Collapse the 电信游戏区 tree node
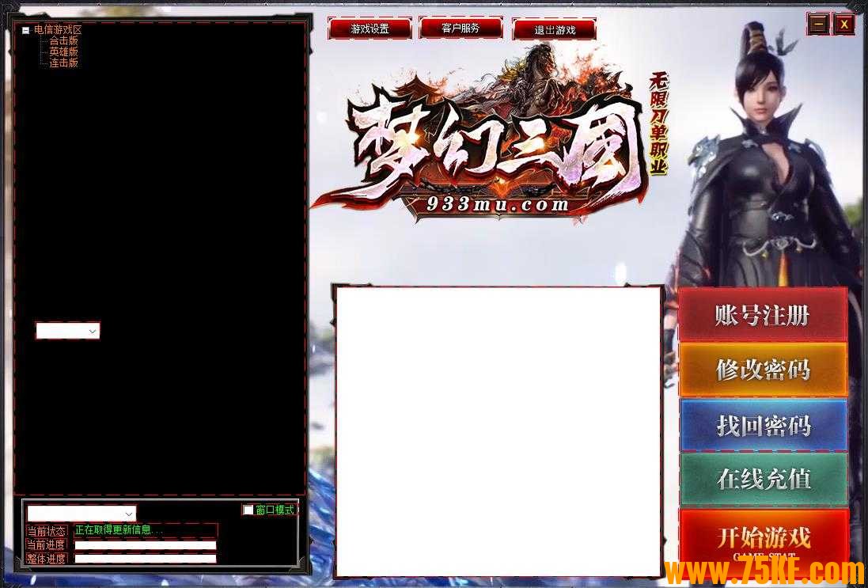The width and height of the screenshot is (868, 588). 25,31
